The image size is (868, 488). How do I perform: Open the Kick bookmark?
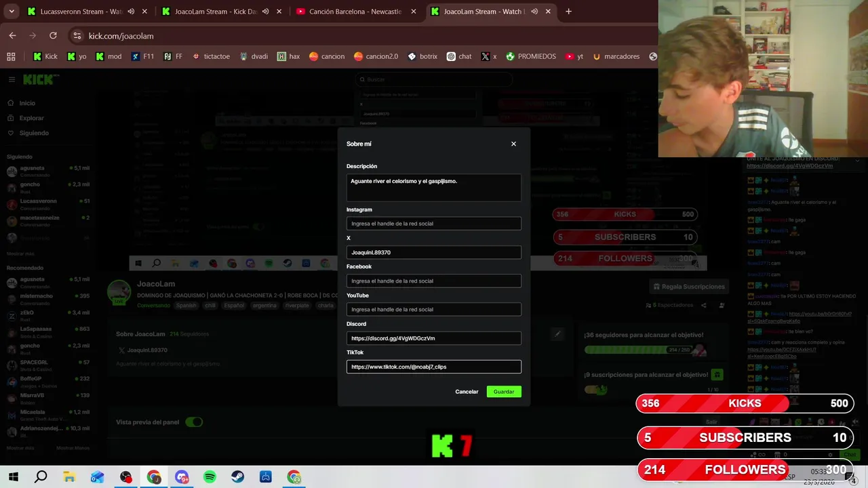(x=45, y=56)
